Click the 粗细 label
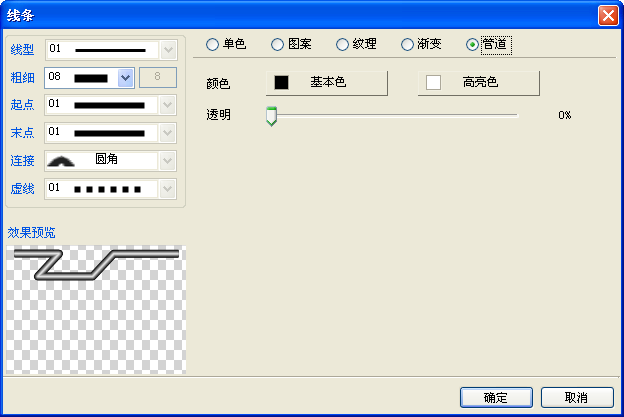624x417 pixels. coord(22,78)
